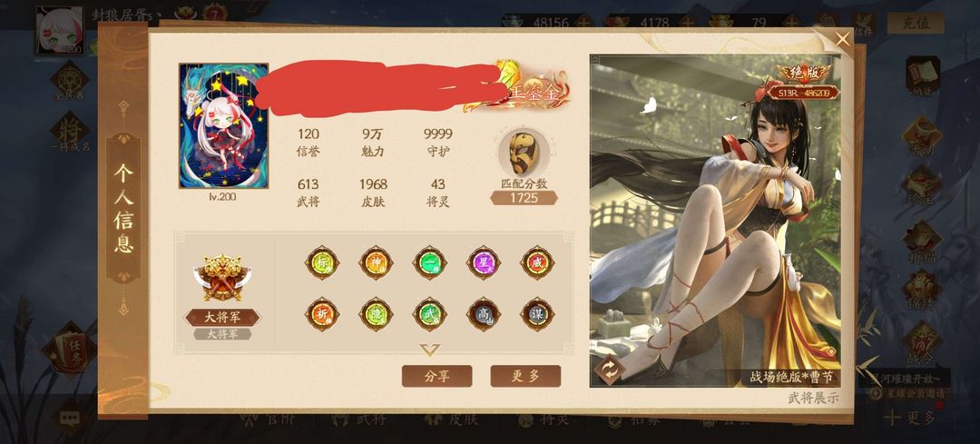
Task: Open the player avatar portrait
Action: (224, 125)
